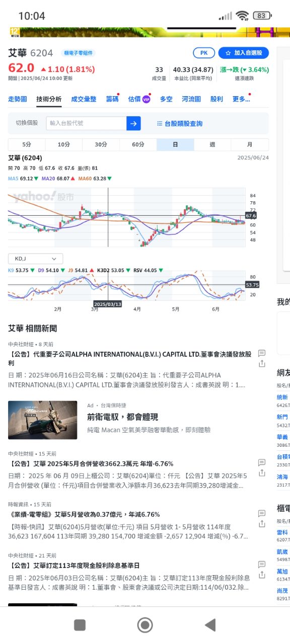
Task: Select the 30分 chart interval
Action: (x=101, y=145)
